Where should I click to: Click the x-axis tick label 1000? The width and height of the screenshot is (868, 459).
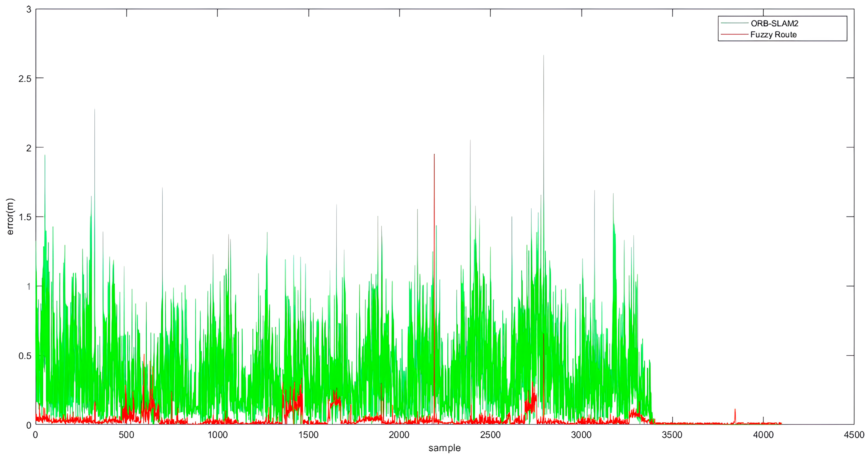tap(217, 435)
